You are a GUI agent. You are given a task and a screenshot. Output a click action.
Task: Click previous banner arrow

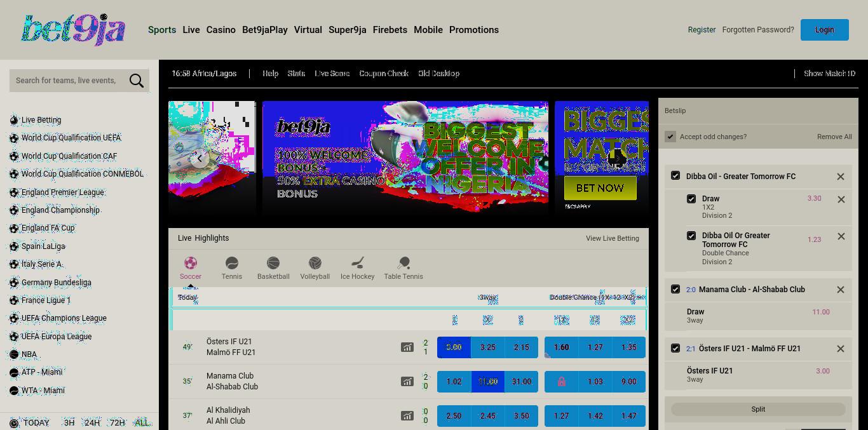tap(200, 158)
